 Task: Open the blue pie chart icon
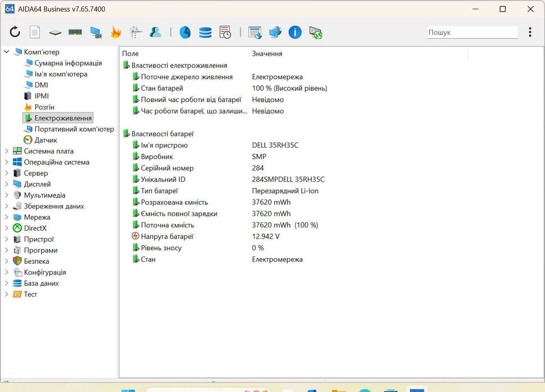coord(185,32)
